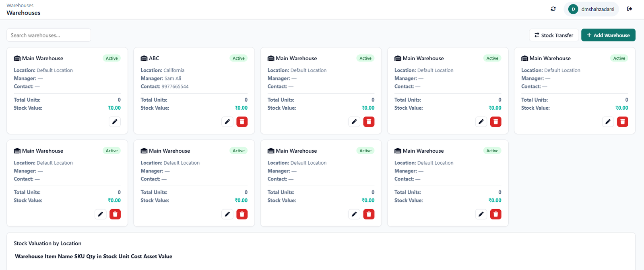The image size is (644, 270).
Task: Click the Stock Valuation by Location heading
Action: click(47, 243)
